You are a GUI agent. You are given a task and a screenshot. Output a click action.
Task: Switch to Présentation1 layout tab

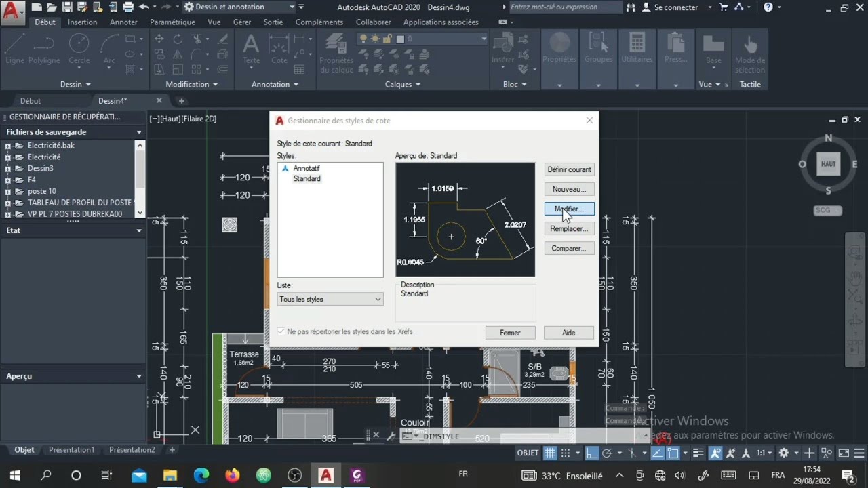(x=71, y=449)
